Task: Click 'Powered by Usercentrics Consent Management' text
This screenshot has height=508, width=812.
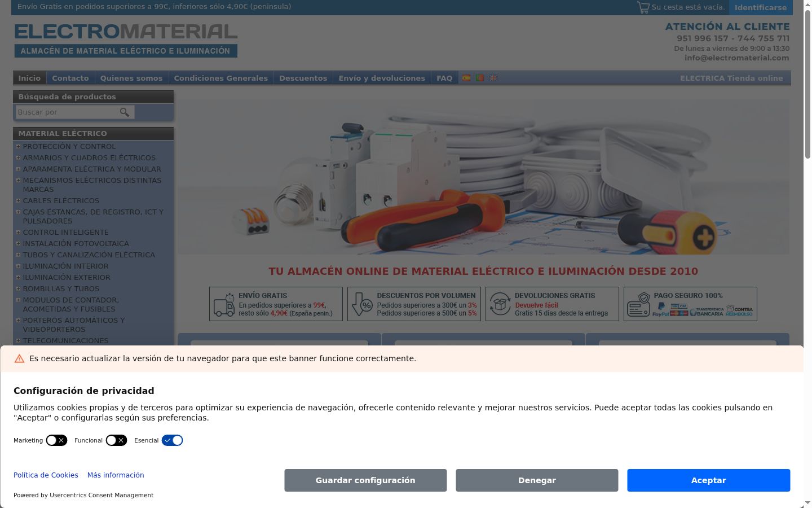Action: 83,495
